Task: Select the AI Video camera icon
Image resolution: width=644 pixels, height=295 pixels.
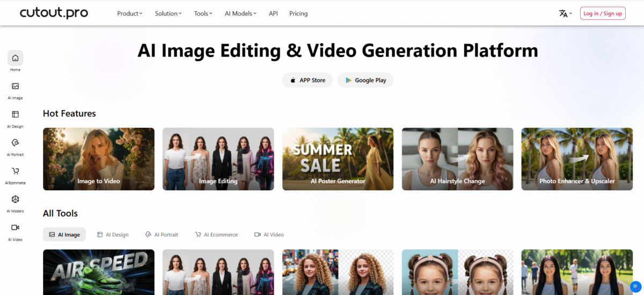Action: click(15, 228)
